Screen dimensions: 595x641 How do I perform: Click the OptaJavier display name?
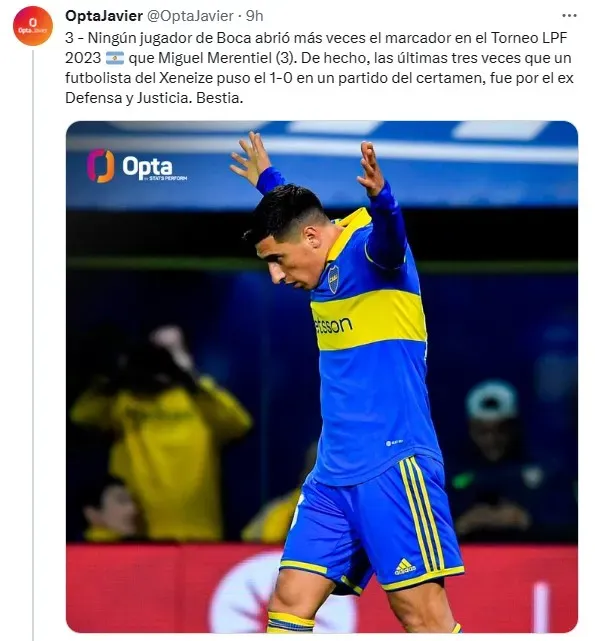coord(104,16)
